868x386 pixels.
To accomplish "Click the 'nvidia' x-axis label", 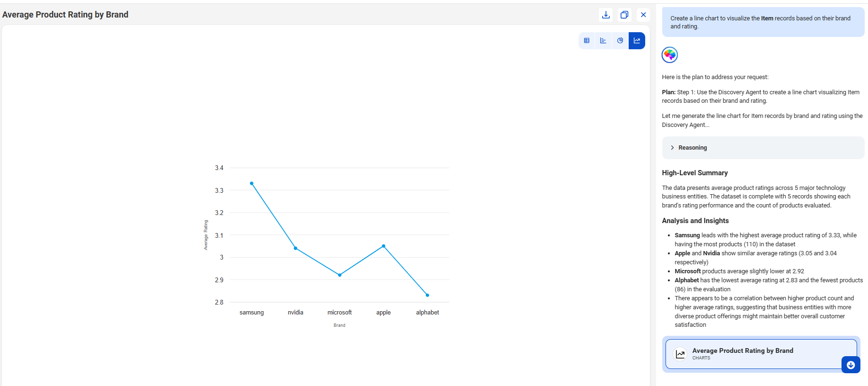I will pos(296,313).
